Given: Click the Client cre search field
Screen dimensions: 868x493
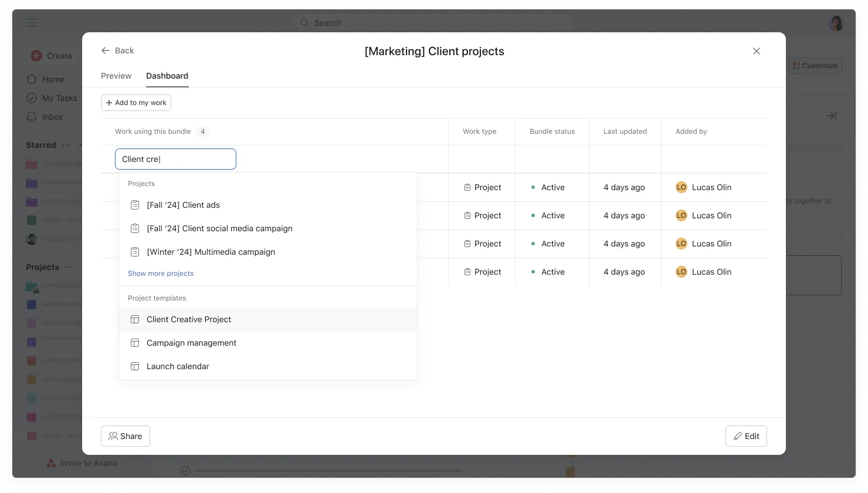Looking at the screenshot, I should [175, 159].
